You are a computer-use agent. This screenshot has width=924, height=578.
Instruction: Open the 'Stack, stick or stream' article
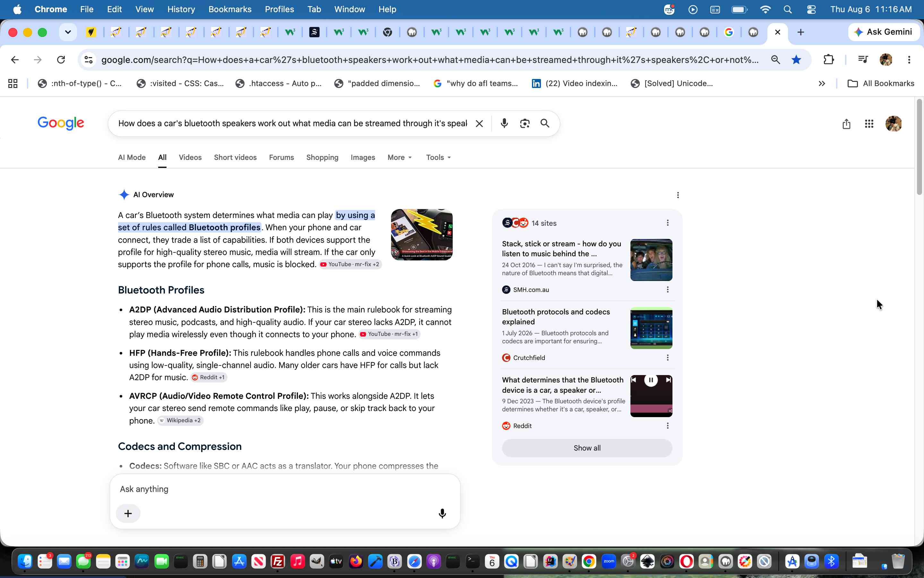pos(561,249)
